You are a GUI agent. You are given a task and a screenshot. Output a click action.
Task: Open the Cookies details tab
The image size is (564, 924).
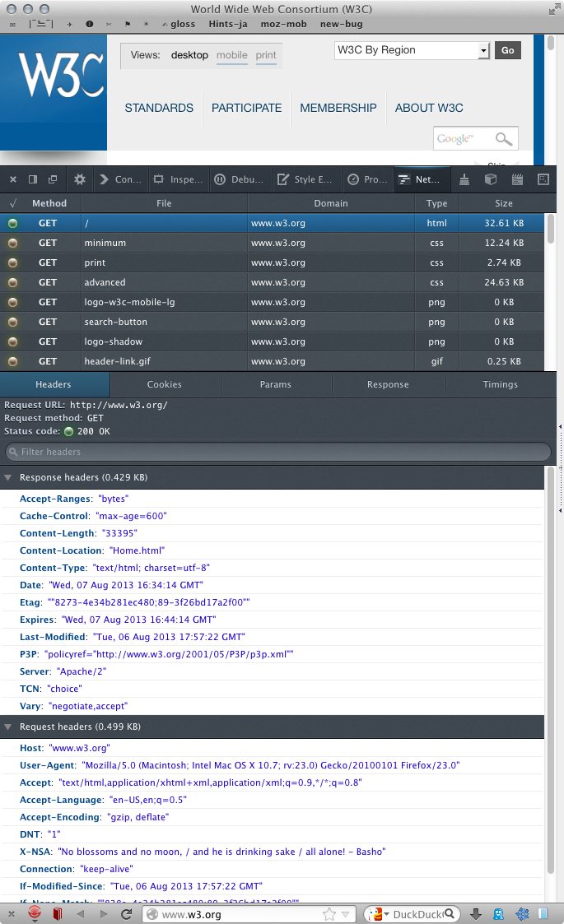[x=165, y=384]
